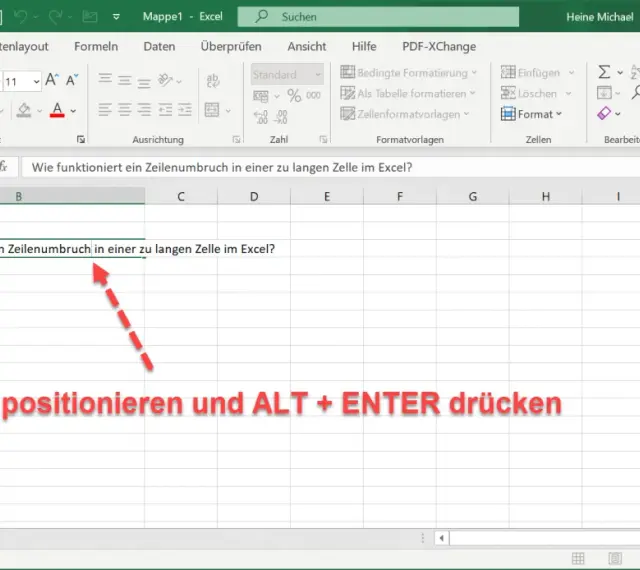Open the Daten ribbon tab

click(159, 47)
